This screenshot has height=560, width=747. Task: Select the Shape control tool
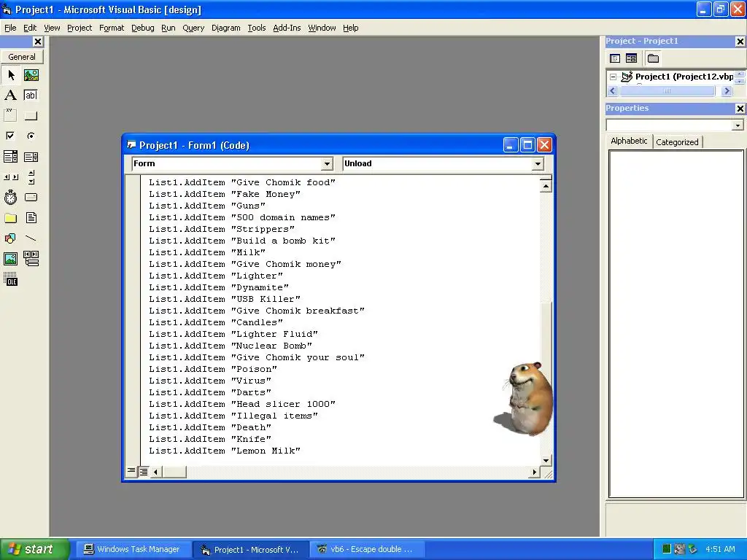point(10,238)
